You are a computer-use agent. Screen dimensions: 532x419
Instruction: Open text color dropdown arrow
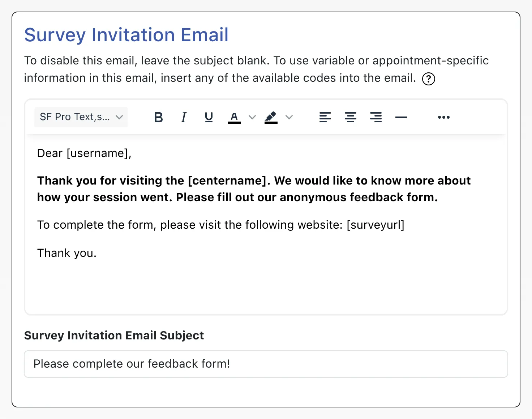[x=252, y=117]
